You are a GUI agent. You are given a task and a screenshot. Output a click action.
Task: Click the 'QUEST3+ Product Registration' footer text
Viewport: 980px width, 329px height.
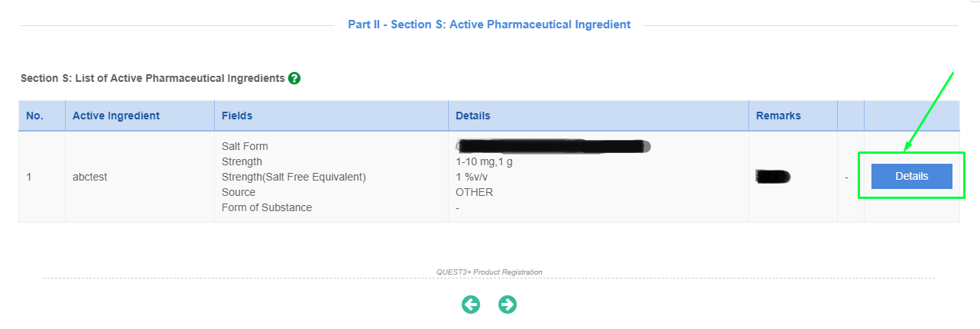[x=489, y=272]
